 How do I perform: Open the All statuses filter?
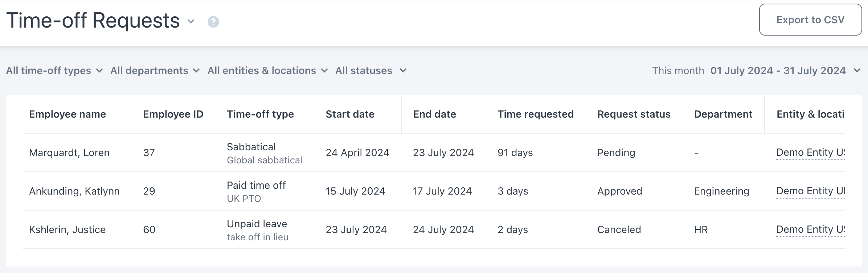pyautogui.click(x=371, y=70)
